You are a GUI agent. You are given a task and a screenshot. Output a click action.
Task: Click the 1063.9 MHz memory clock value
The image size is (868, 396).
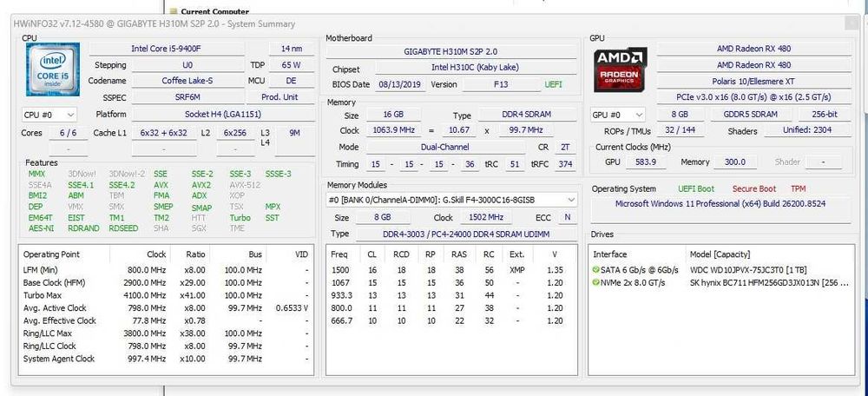pos(393,131)
